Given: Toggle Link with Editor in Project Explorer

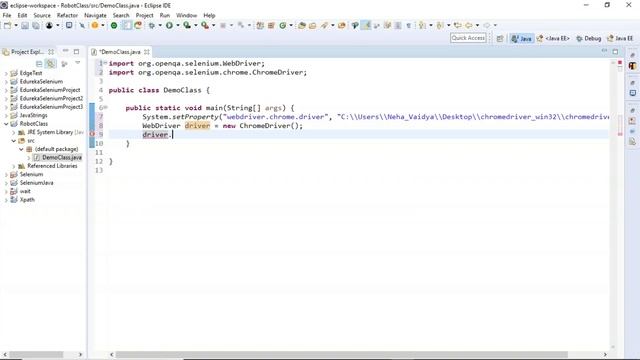Looking at the screenshot, I should click(51, 64).
